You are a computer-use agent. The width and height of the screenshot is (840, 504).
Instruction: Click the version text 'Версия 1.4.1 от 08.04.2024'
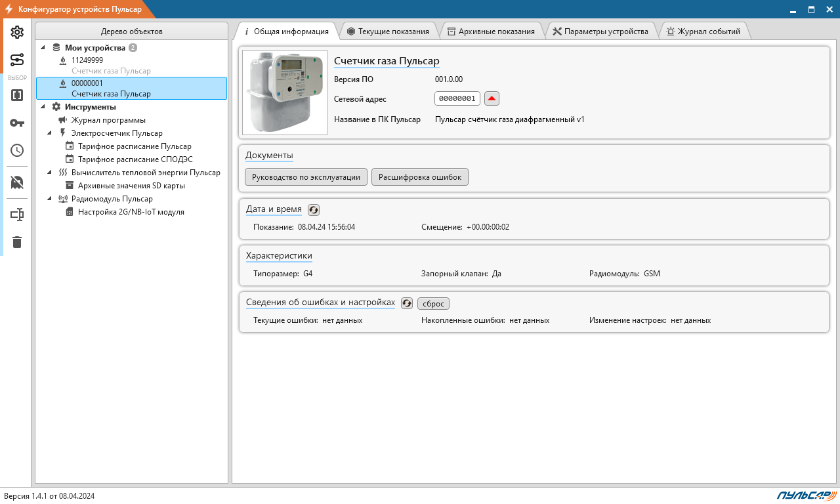pyautogui.click(x=49, y=496)
